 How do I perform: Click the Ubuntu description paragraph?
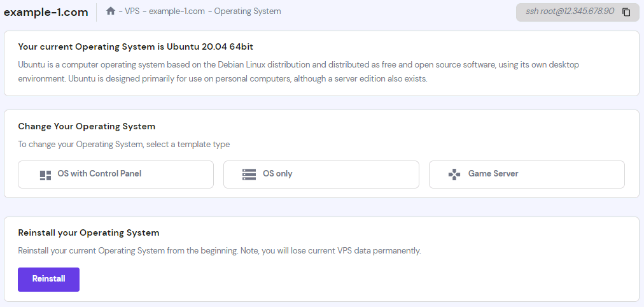(x=298, y=71)
